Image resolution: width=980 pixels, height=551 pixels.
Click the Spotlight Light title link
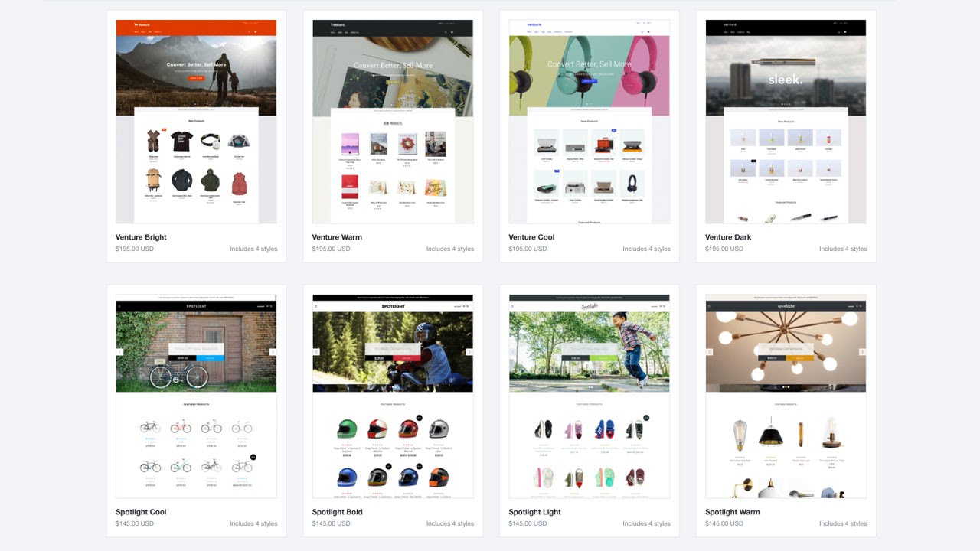click(534, 512)
